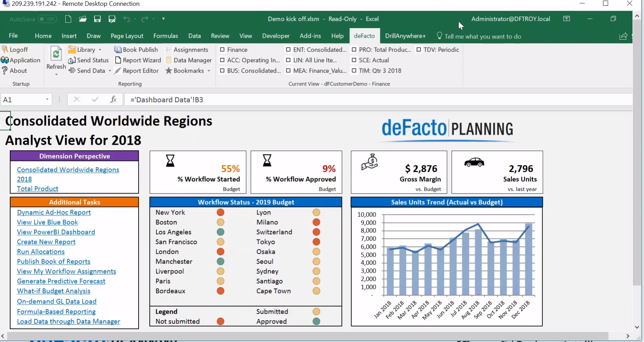Open View PowerBI Dashboard link
Image resolution: width=644 pixels, height=342 pixels.
pyautogui.click(x=56, y=232)
